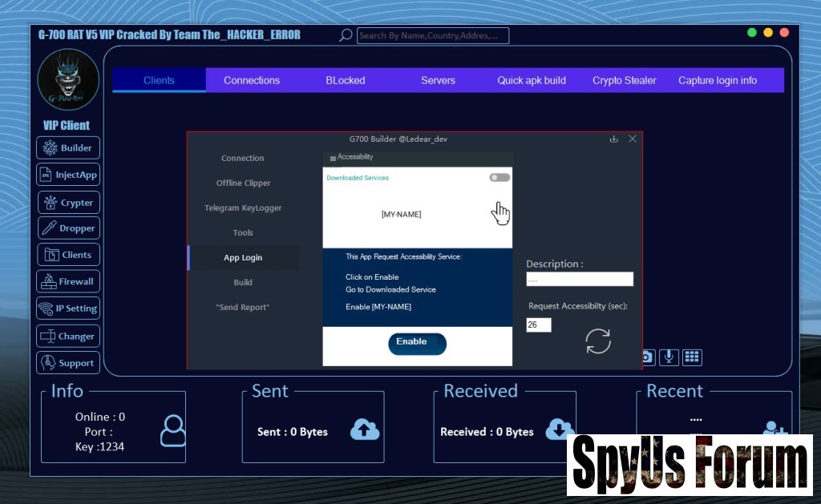Click the search by name input box
The height and width of the screenshot is (504, 821).
[432, 35]
